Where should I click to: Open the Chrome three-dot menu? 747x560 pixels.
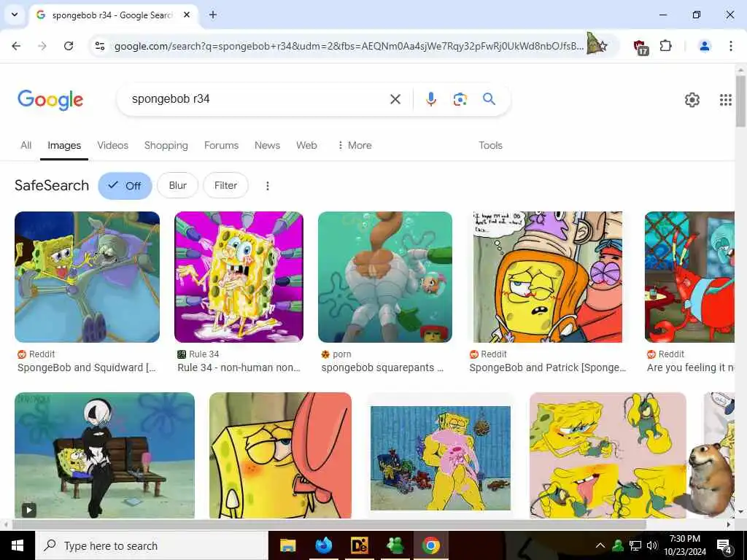pyautogui.click(x=731, y=46)
